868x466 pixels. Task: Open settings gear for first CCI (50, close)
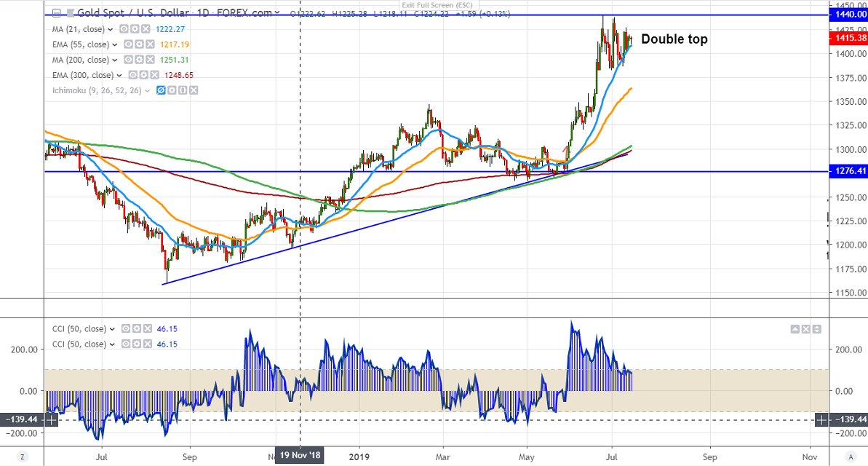(x=137, y=329)
